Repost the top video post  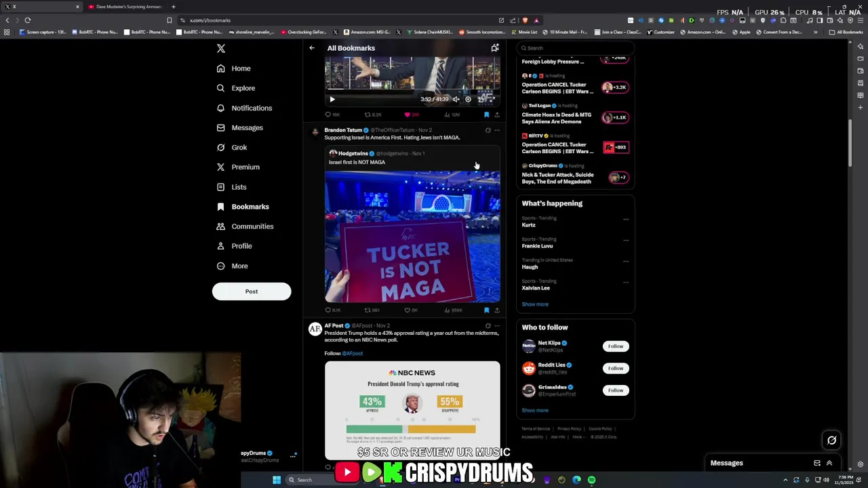368,115
